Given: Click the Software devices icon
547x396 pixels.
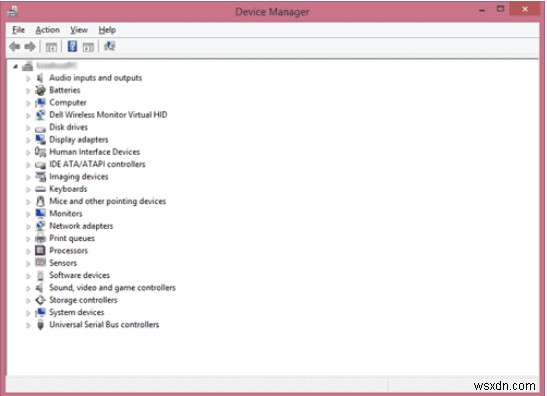Looking at the screenshot, I should coord(40,275).
